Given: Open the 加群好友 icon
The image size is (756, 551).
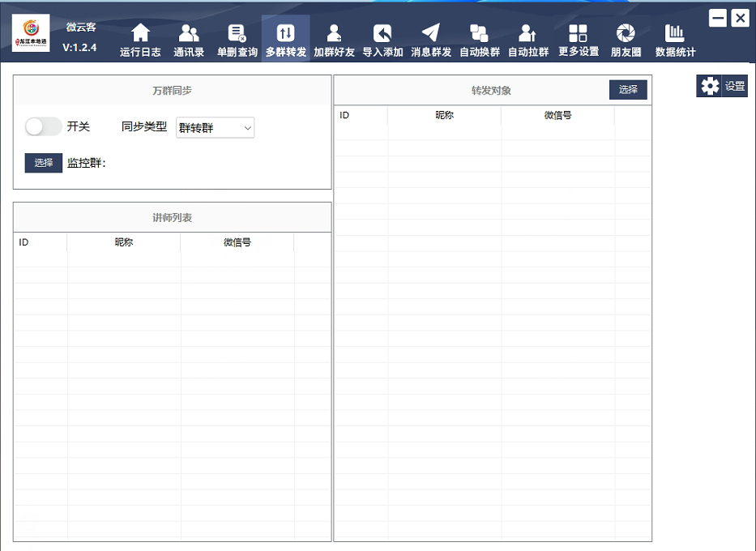Looking at the screenshot, I should click(334, 34).
